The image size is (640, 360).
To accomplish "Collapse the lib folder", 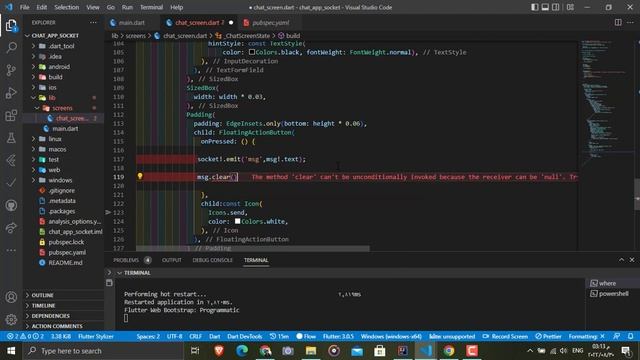I will click(x=52, y=98).
